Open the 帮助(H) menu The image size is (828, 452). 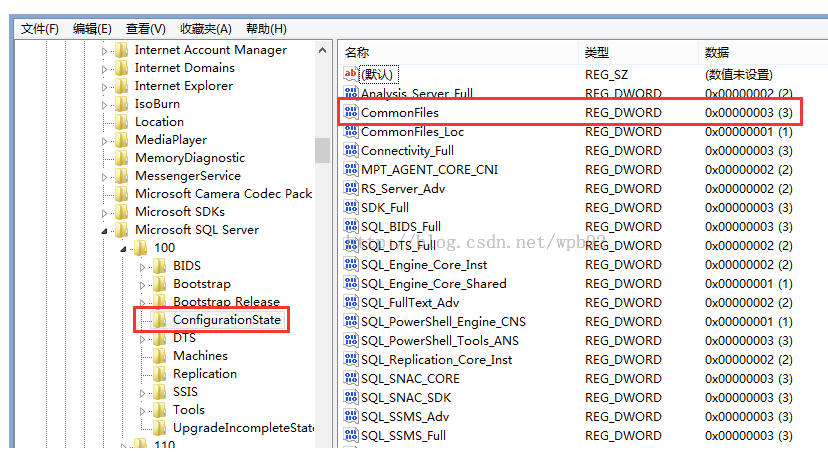[x=266, y=29]
